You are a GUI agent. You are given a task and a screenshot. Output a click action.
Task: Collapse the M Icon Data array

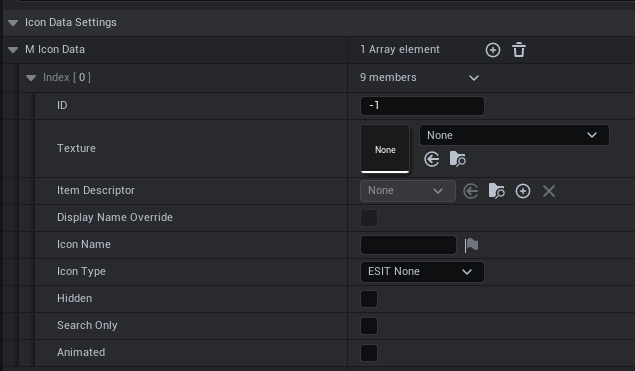(13, 50)
